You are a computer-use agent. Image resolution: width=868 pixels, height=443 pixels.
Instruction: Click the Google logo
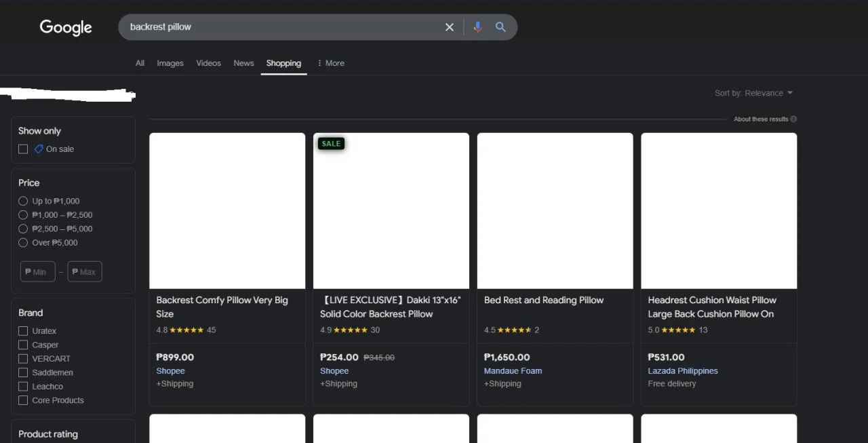click(x=66, y=27)
